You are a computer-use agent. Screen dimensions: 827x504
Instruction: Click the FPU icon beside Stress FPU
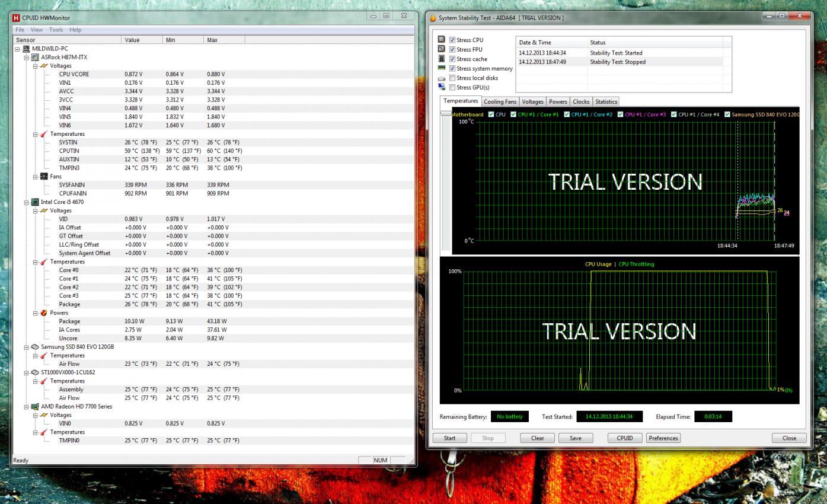(442, 49)
